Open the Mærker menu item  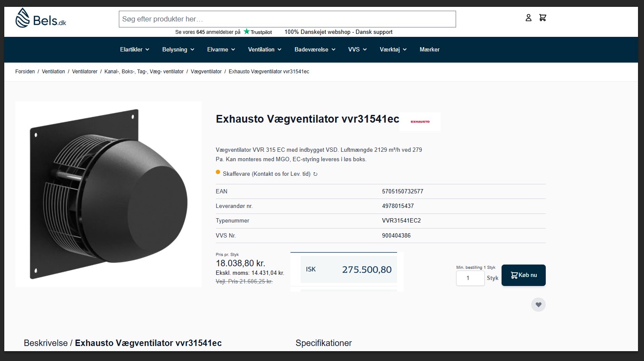coord(429,49)
